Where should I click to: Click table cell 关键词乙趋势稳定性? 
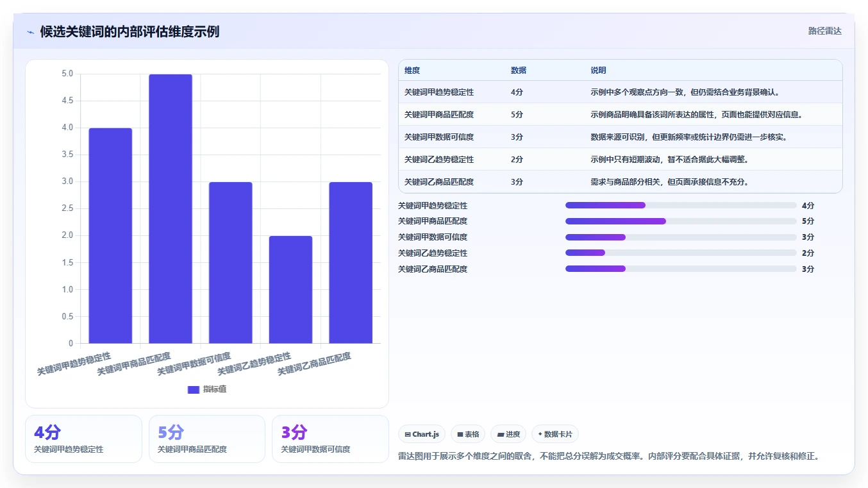(439, 160)
